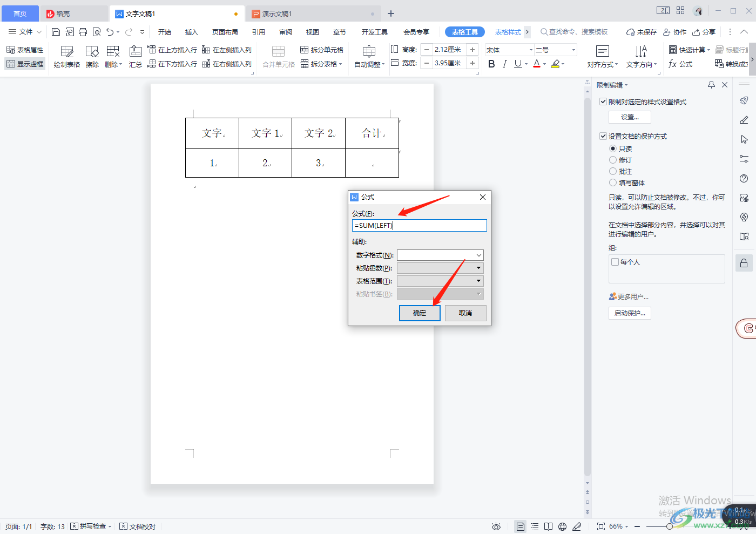This screenshot has width=756, height=534.
Task: Click the font color A swatch
Action: point(537,64)
